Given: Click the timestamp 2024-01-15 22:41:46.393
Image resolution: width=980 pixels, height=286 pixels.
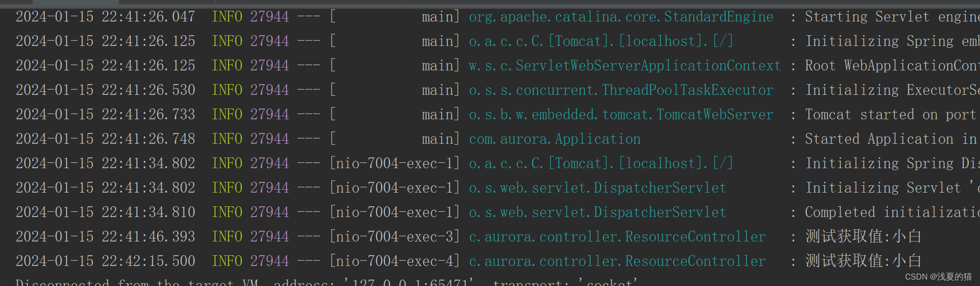Looking at the screenshot, I should click(106, 237).
